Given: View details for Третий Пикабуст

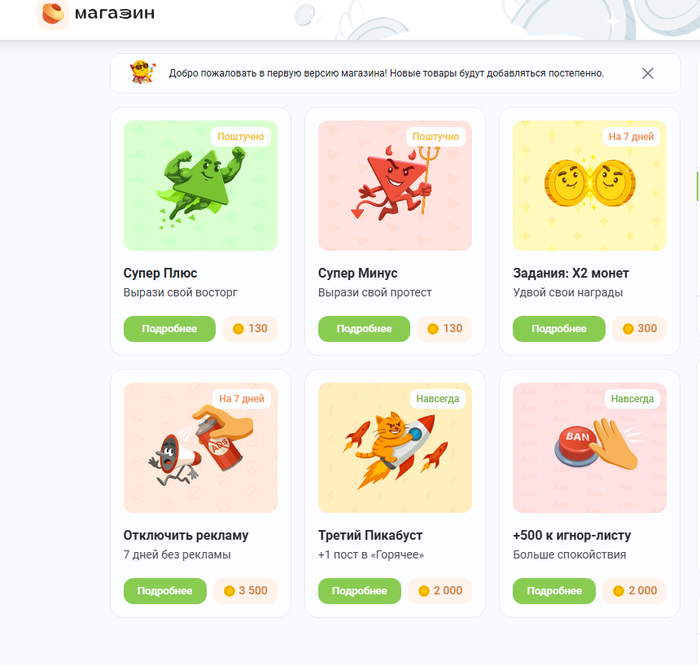Looking at the screenshot, I should (361, 591).
